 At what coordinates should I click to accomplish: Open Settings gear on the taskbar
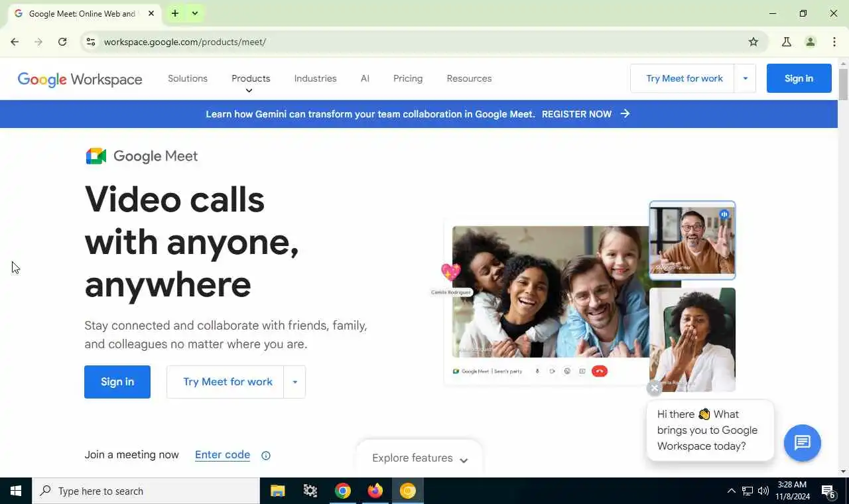[x=310, y=491]
